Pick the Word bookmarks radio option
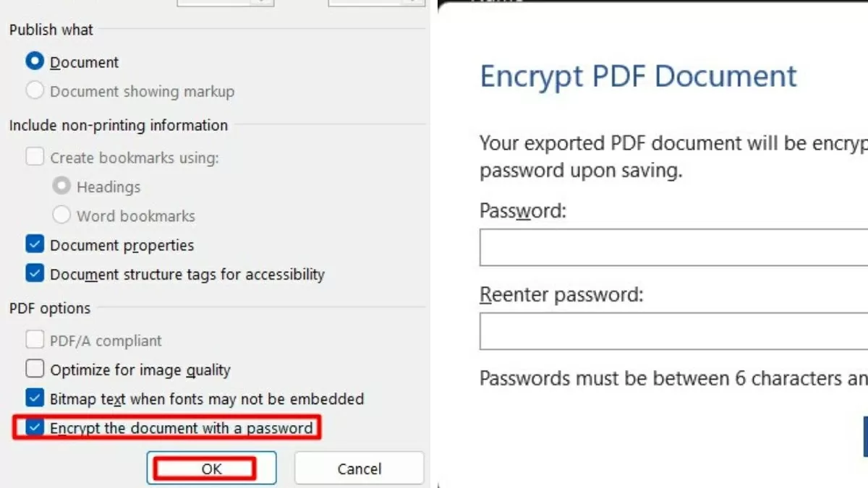The image size is (868, 488). point(62,215)
